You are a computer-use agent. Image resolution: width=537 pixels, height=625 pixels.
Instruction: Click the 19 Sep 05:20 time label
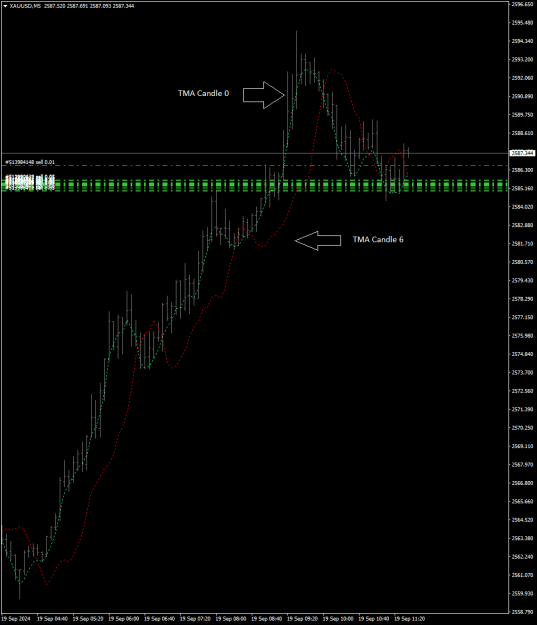point(88,619)
